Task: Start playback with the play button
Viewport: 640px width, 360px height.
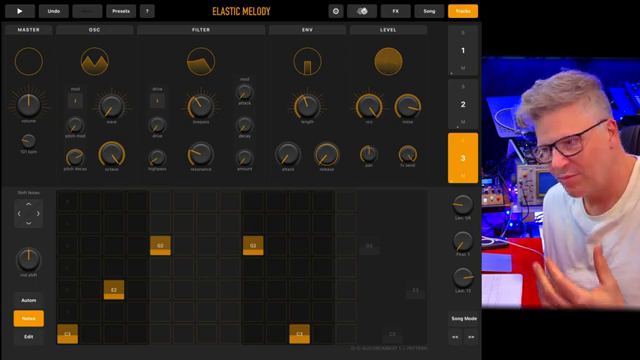Action: [x=20, y=11]
